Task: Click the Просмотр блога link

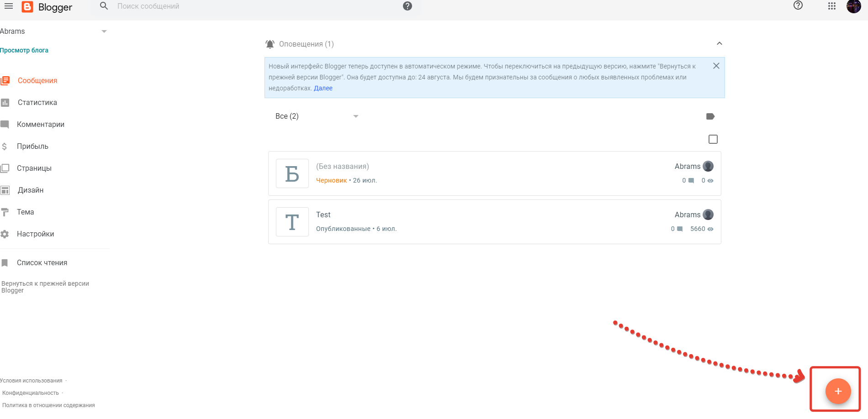Action: pos(24,50)
